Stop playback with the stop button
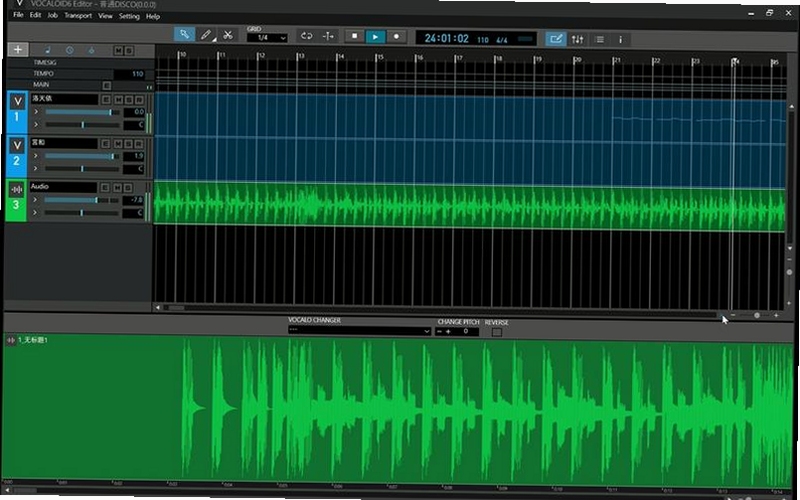Screen dimensions: 800x500 pos(354,36)
